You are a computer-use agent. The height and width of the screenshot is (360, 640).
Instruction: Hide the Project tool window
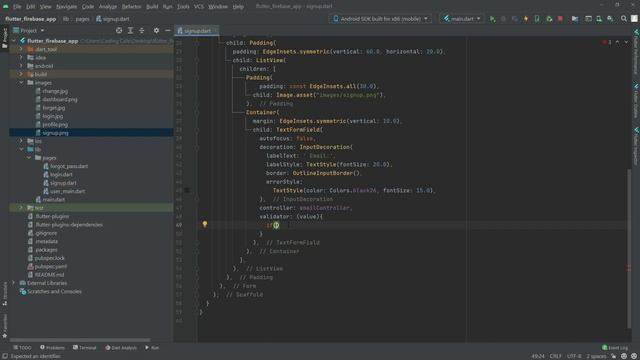tap(168, 30)
